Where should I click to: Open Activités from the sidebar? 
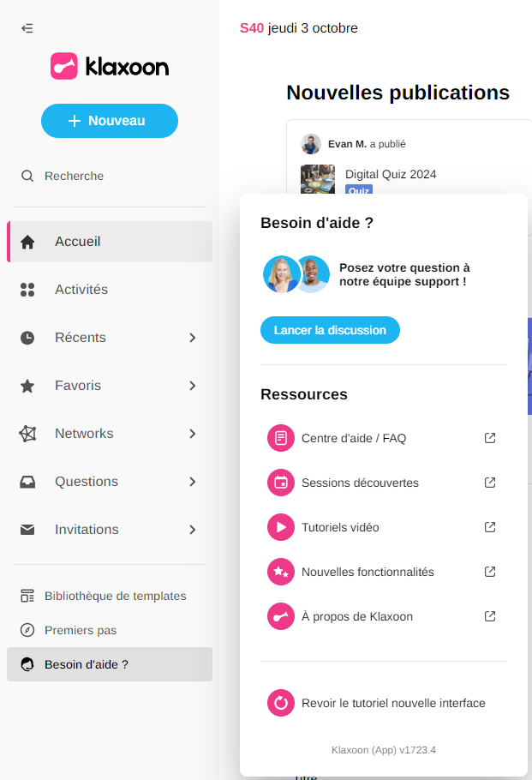tap(81, 290)
